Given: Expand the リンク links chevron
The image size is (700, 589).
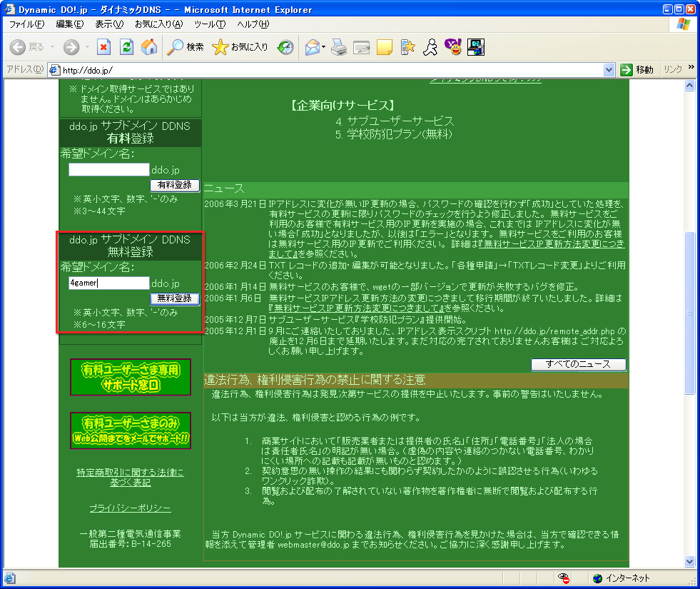Looking at the screenshot, I should [691, 67].
